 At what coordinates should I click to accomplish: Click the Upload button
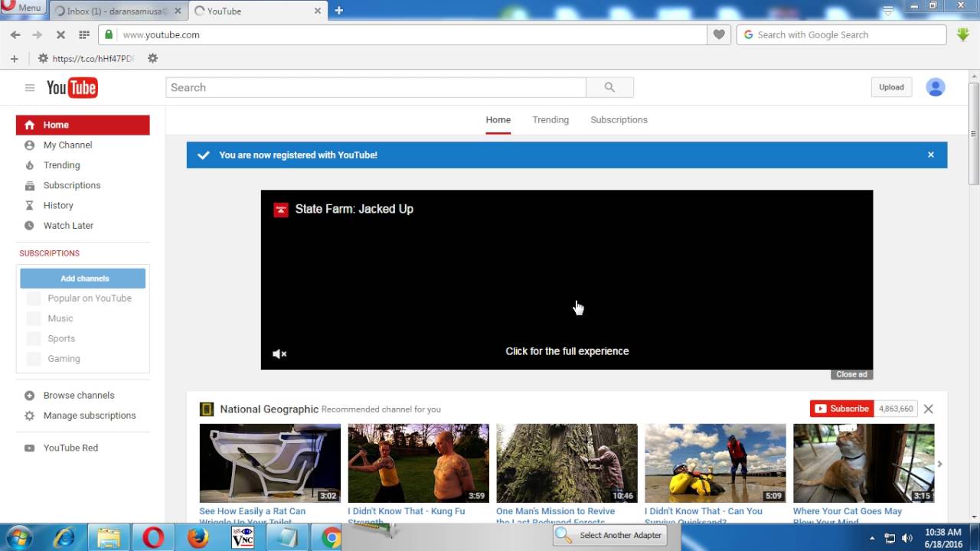(891, 87)
